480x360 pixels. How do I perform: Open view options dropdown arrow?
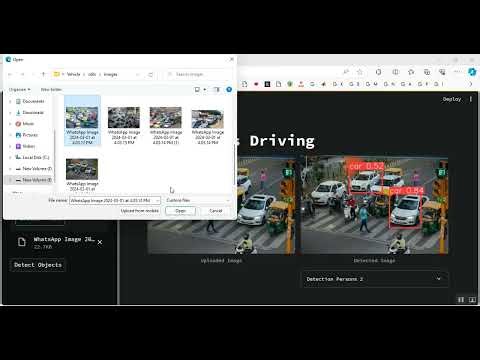click(x=204, y=89)
